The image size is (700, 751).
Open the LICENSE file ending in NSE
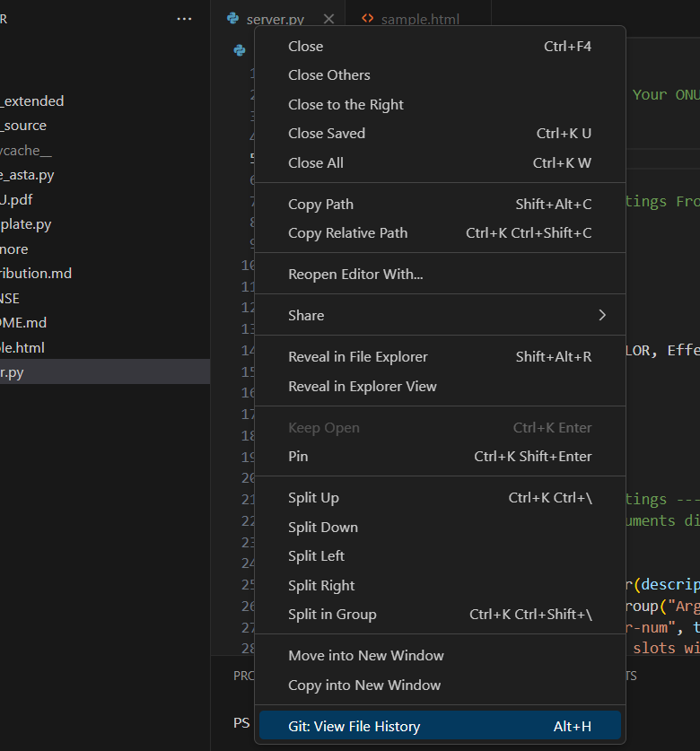(105, 299)
